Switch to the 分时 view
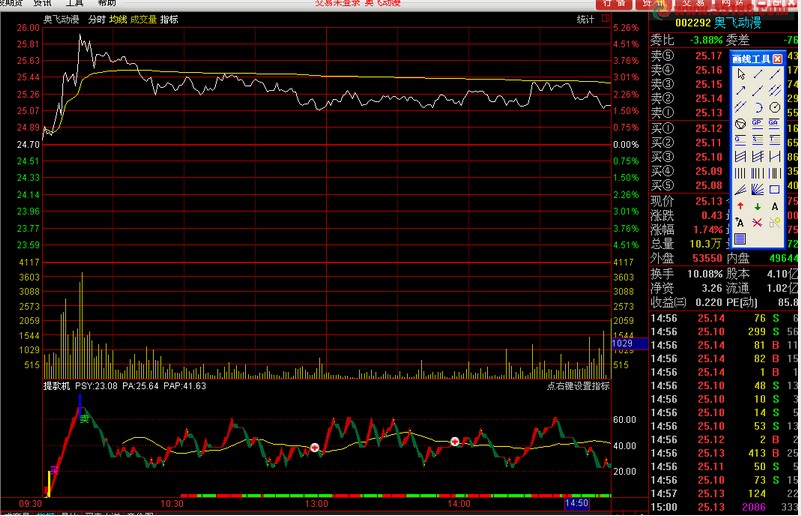The height and width of the screenshot is (516, 801). click(x=97, y=19)
